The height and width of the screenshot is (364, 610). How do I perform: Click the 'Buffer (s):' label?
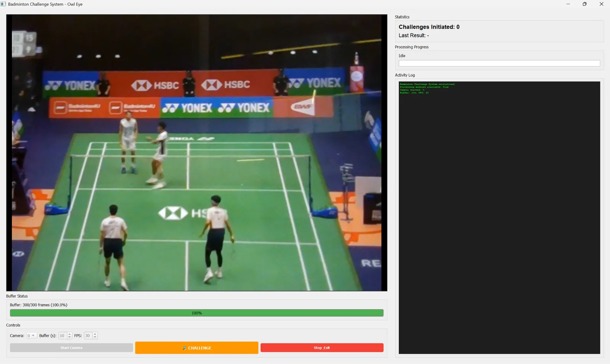coord(48,336)
